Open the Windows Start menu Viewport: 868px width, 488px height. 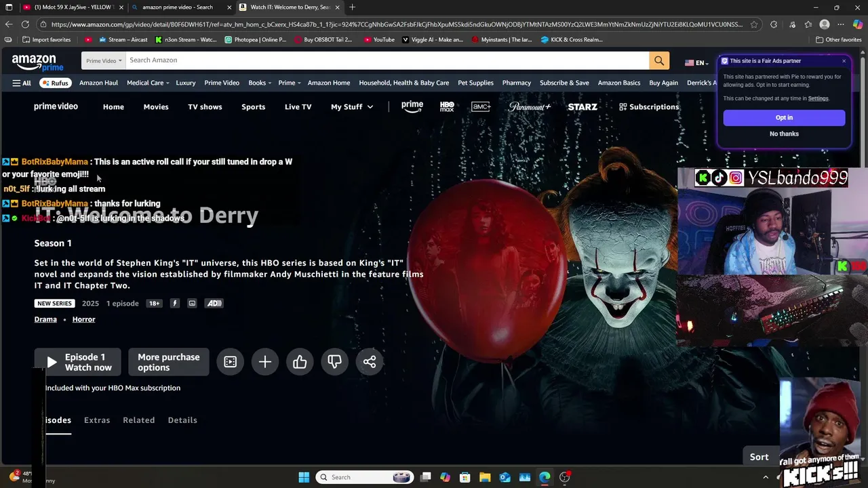(x=304, y=477)
